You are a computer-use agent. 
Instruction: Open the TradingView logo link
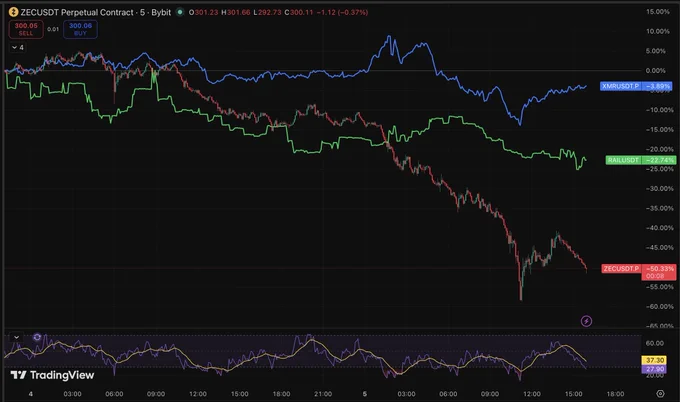pyautogui.click(x=52, y=375)
